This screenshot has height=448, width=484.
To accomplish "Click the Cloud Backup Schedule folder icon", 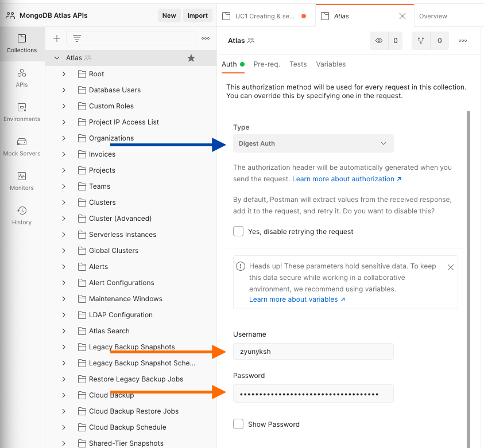I will (82, 427).
